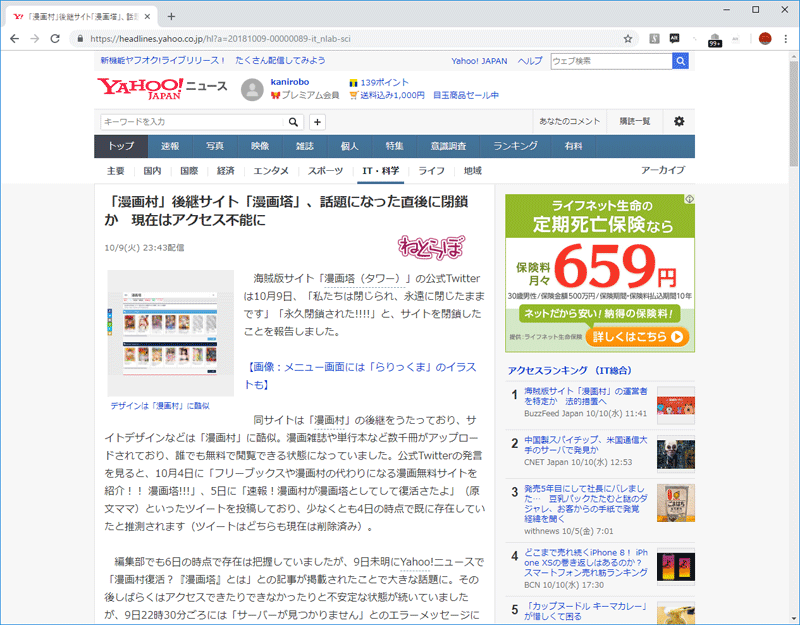800x625 pixels.
Task: Select the トップ navigation tab
Action: point(121,146)
